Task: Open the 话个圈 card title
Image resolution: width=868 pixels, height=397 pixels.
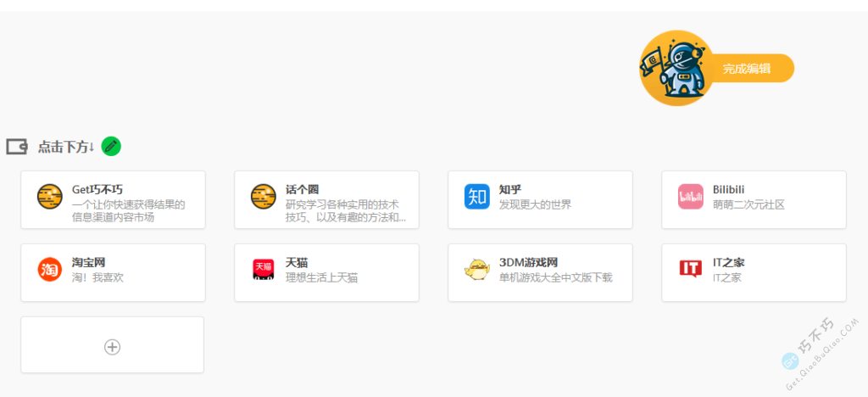Action: 303,190
